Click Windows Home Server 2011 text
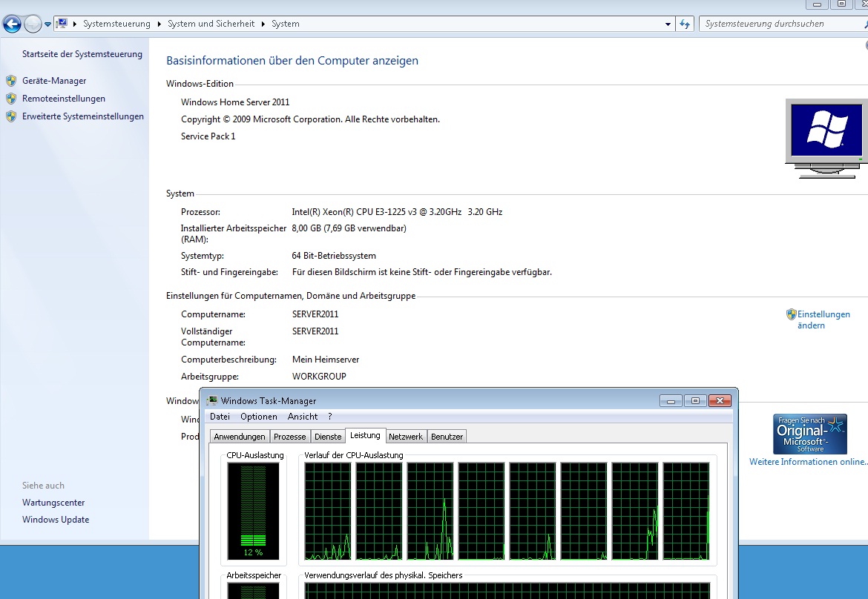 pos(235,102)
